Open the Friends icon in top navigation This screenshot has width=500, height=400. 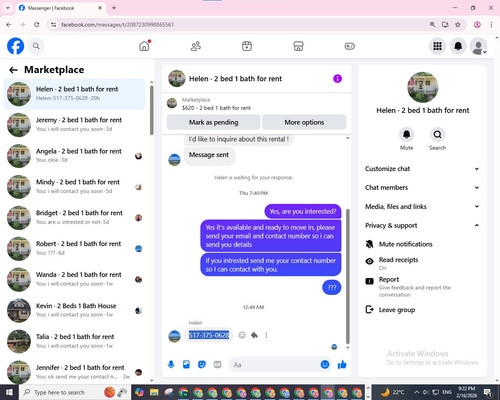pos(196,46)
